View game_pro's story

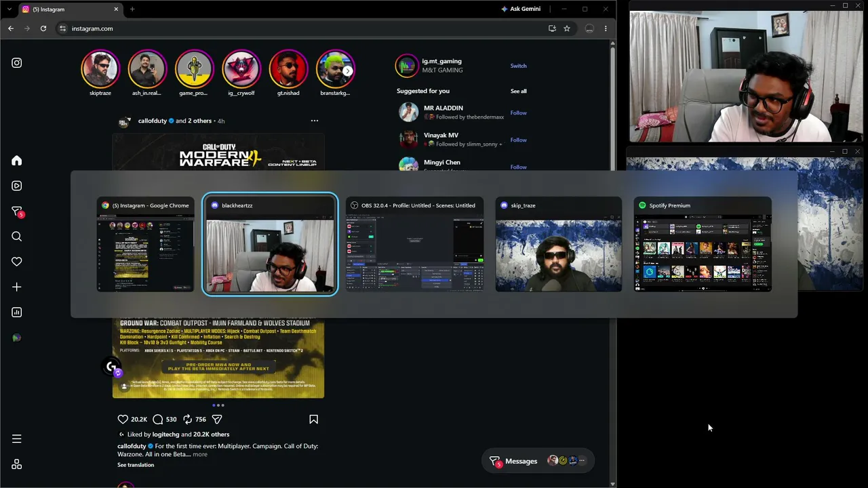coord(194,68)
